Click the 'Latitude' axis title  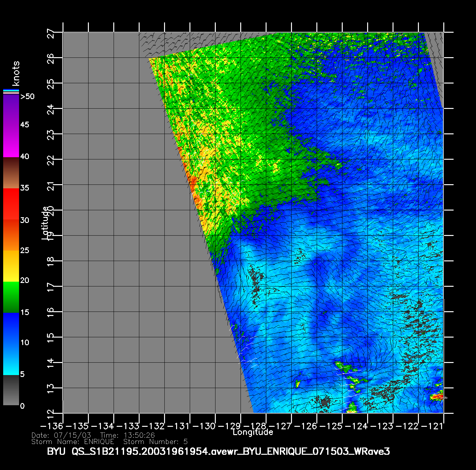(x=45, y=222)
